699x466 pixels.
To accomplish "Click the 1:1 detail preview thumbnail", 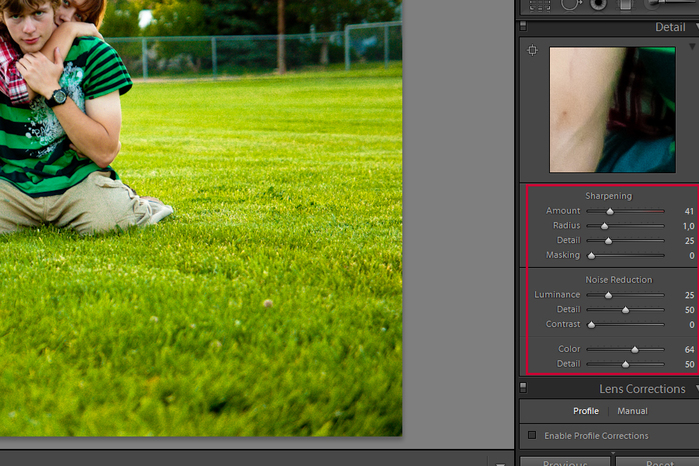I will [x=612, y=109].
